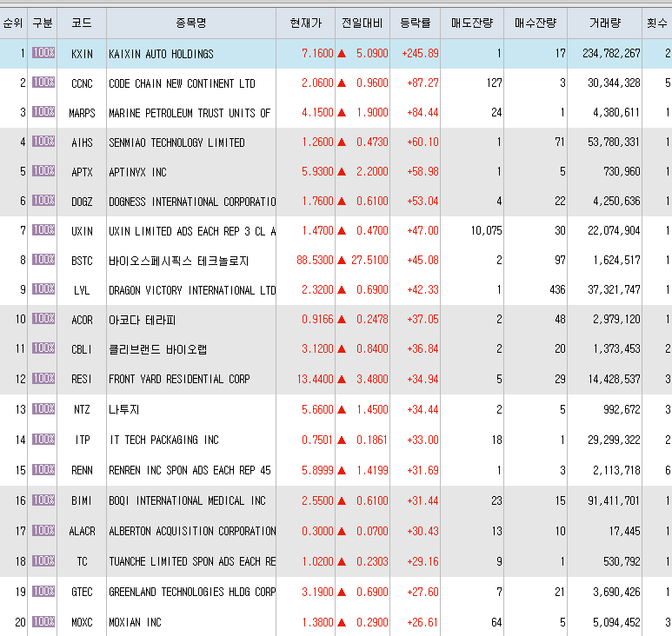Screen dimensions: 672x636
Task: Click the 100% badge in RESI row
Action: [43, 379]
